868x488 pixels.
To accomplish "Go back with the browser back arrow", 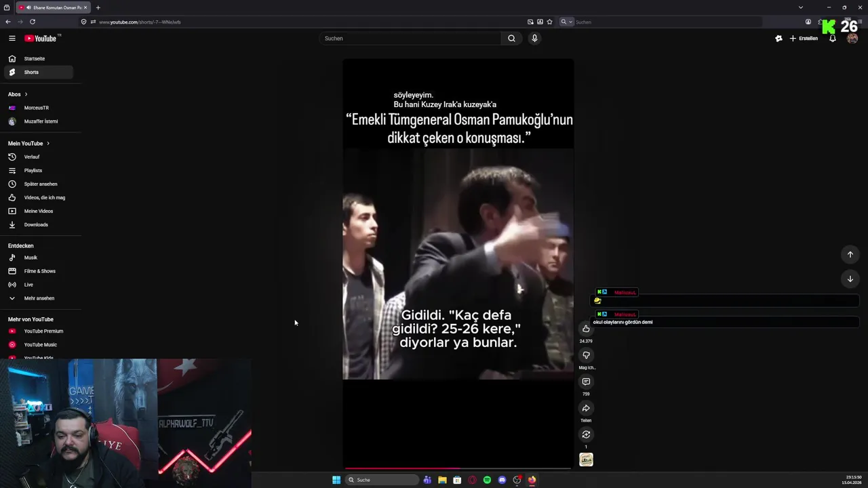I will pyautogui.click(x=8, y=22).
